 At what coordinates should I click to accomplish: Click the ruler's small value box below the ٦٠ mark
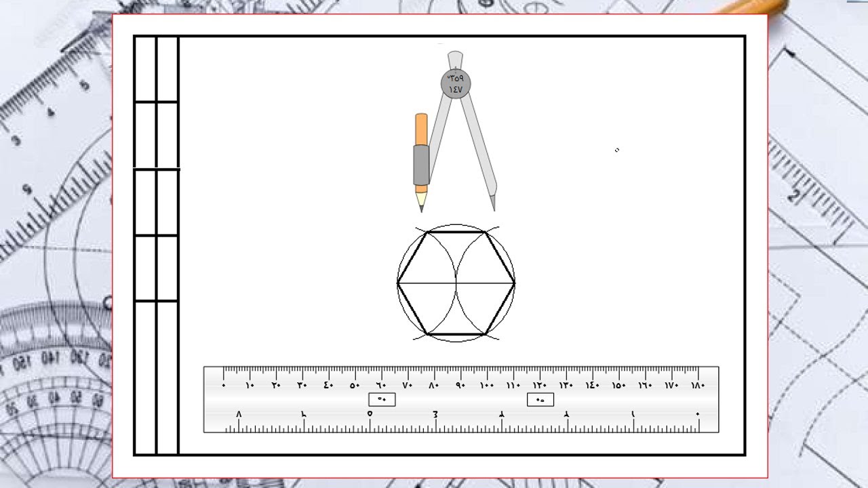coord(382,399)
